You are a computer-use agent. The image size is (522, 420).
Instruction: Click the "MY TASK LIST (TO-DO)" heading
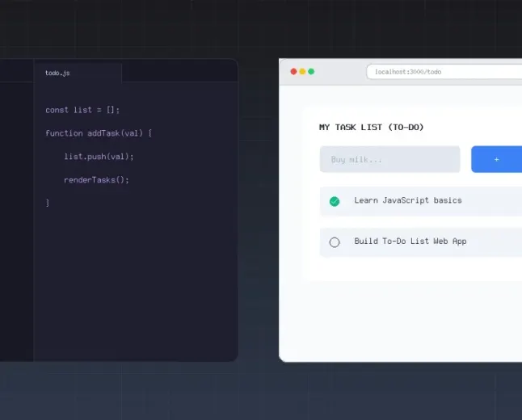point(371,127)
